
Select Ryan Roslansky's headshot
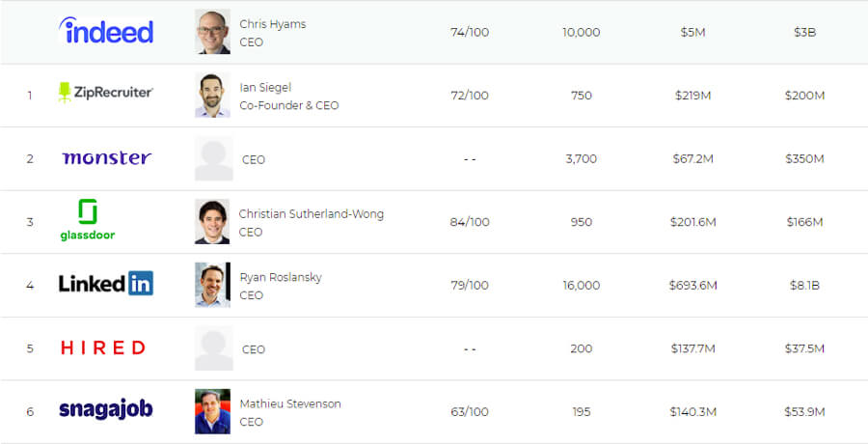pos(212,285)
